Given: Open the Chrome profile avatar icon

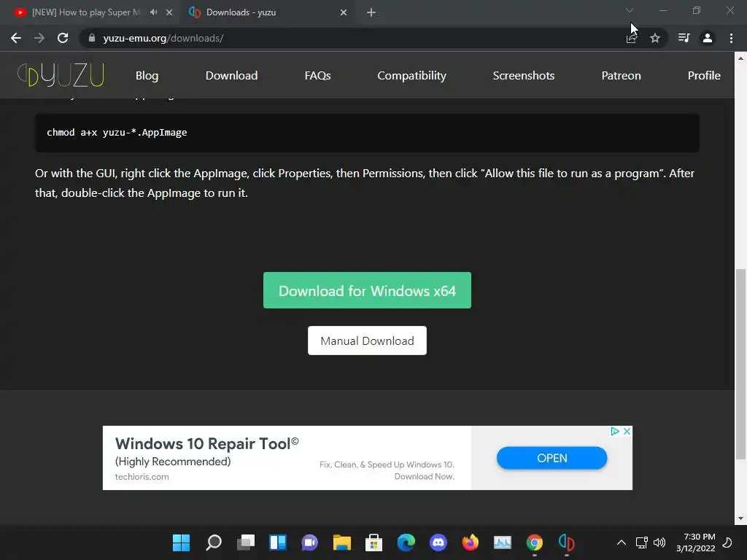Looking at the screenshot, I should (708, 38).
